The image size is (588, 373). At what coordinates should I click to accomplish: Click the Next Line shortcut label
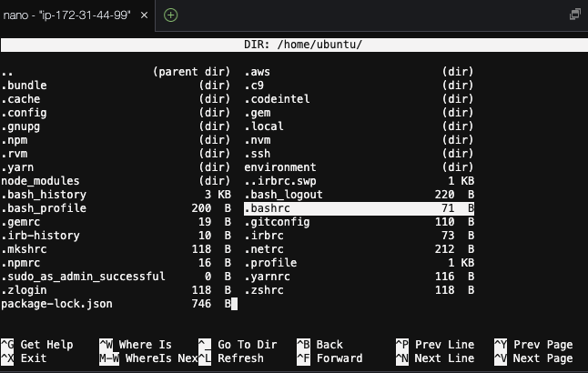pos(445,358)
